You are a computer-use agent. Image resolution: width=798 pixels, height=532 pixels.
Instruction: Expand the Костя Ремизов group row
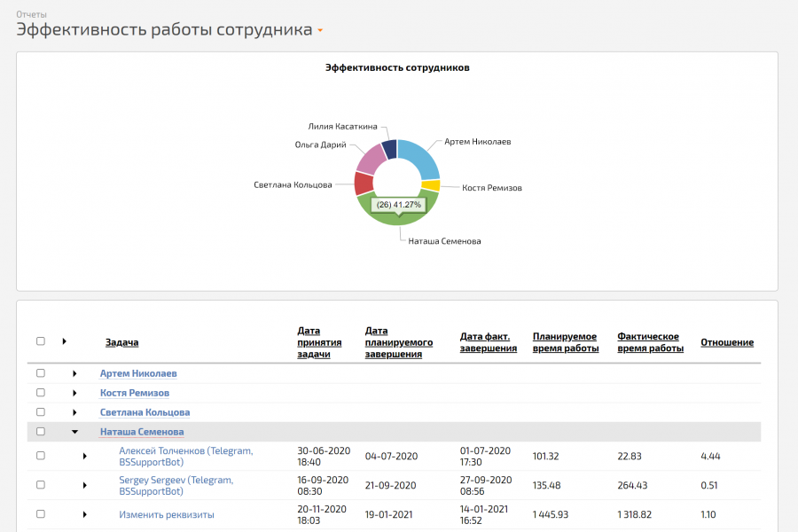pos(75,393)
